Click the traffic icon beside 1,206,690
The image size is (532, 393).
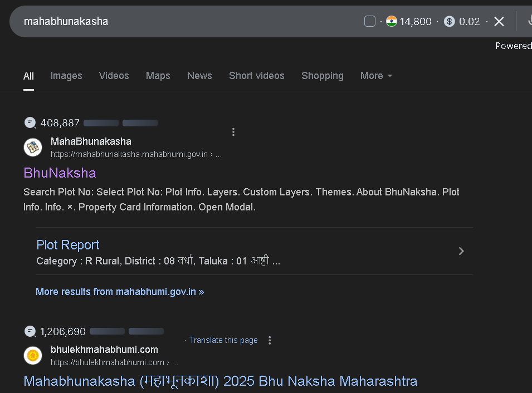30,331
